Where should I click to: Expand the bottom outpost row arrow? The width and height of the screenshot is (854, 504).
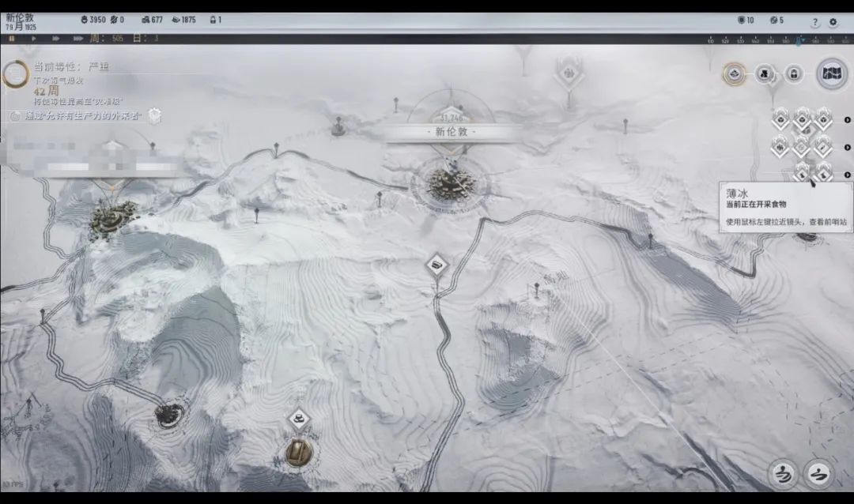[x=847, y=175]
